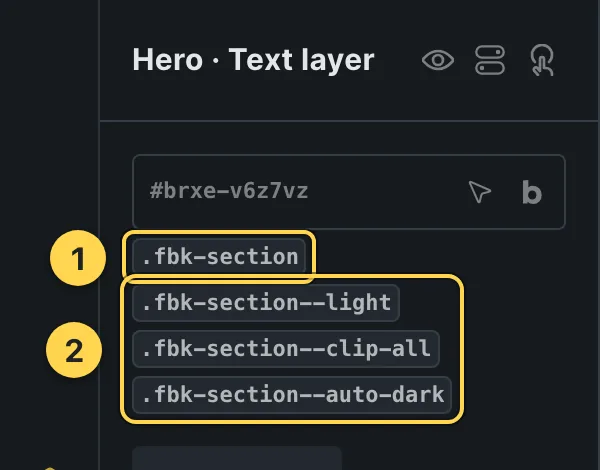Click the yellow badge numbered 1
600x470 pixels.
click(x=78, y=258)
